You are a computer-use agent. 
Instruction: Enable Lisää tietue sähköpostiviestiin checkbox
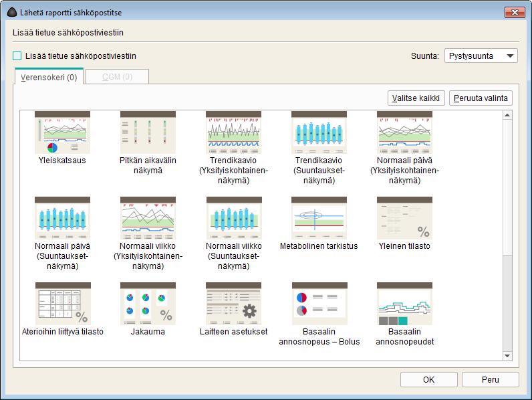pos(17,56)
